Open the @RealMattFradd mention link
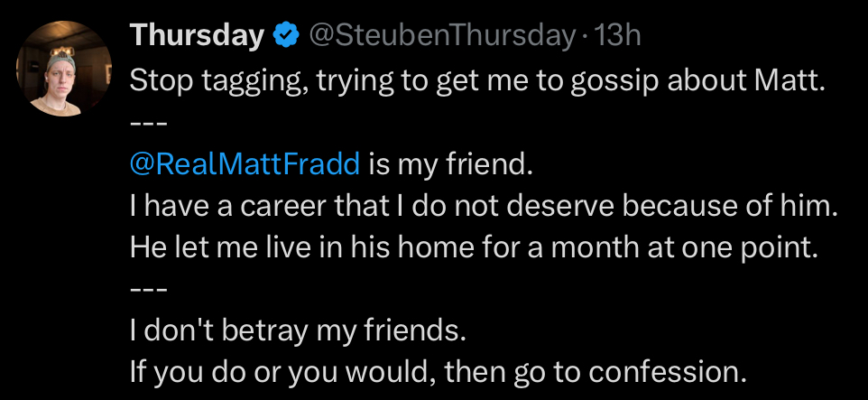 point(245,164)
